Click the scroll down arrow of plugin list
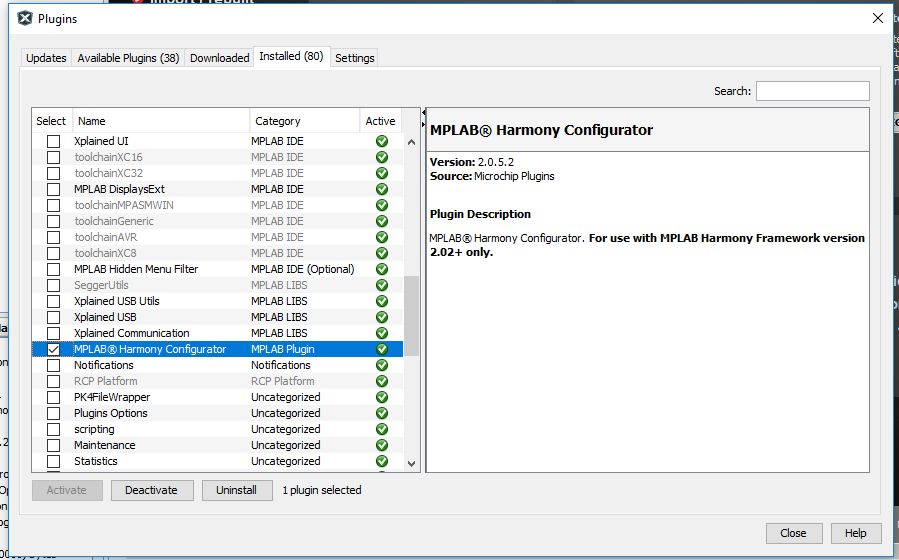The height and width of the screenshot is (560, 899). click(411, 463)
